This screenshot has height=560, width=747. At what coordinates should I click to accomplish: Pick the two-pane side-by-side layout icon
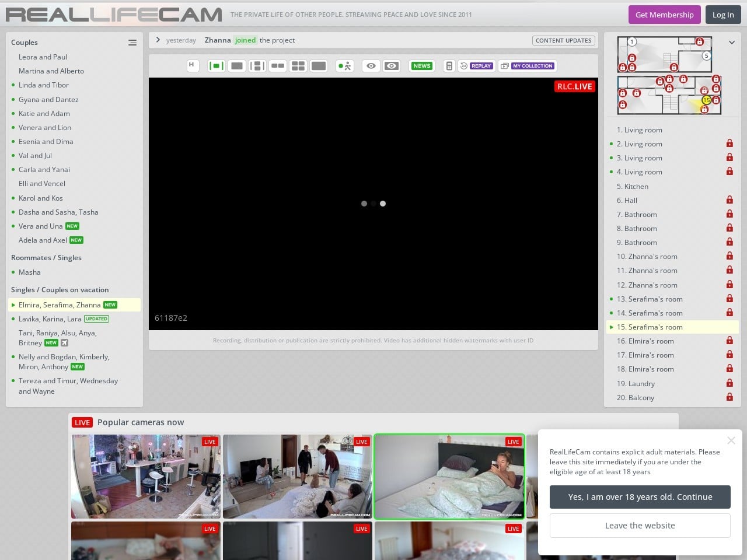278,66
